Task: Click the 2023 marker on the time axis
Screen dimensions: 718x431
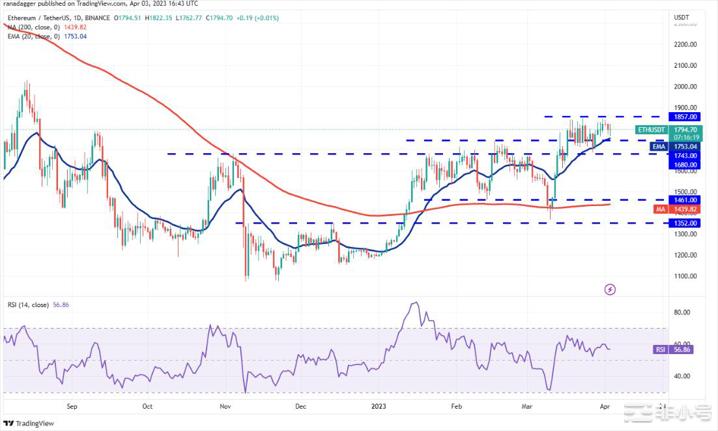Action: click(379, 407)
